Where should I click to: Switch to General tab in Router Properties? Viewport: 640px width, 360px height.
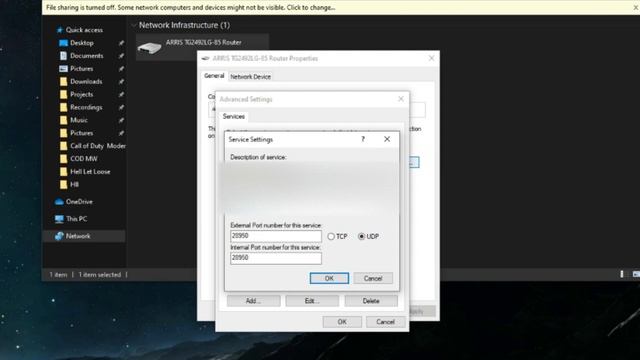214,76
